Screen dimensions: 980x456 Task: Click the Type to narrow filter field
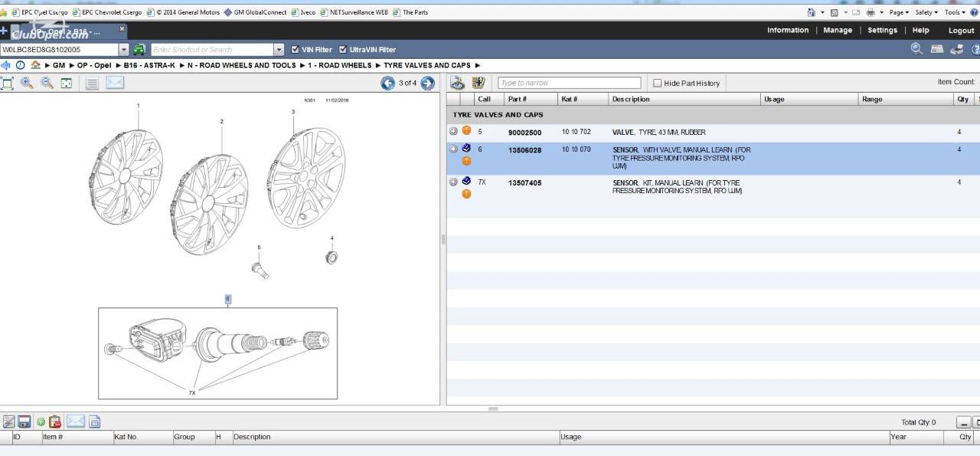click(569, 83)
